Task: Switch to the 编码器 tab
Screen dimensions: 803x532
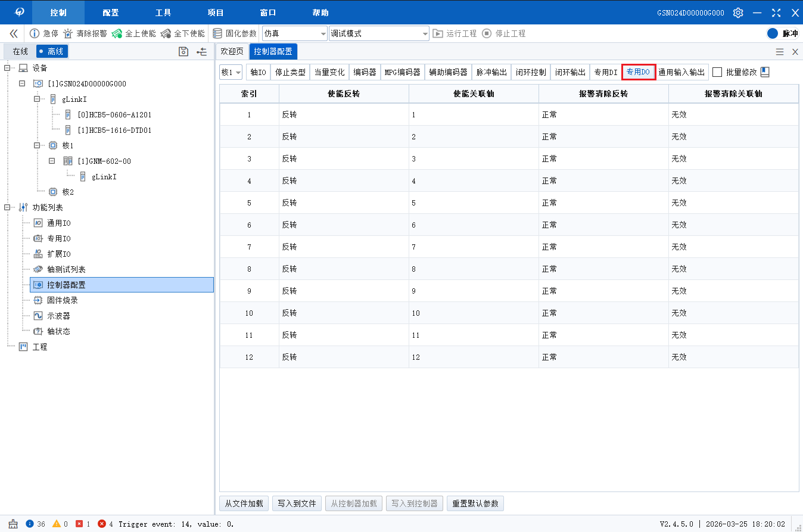Action: pyautogui.click(x=365, y=72)
